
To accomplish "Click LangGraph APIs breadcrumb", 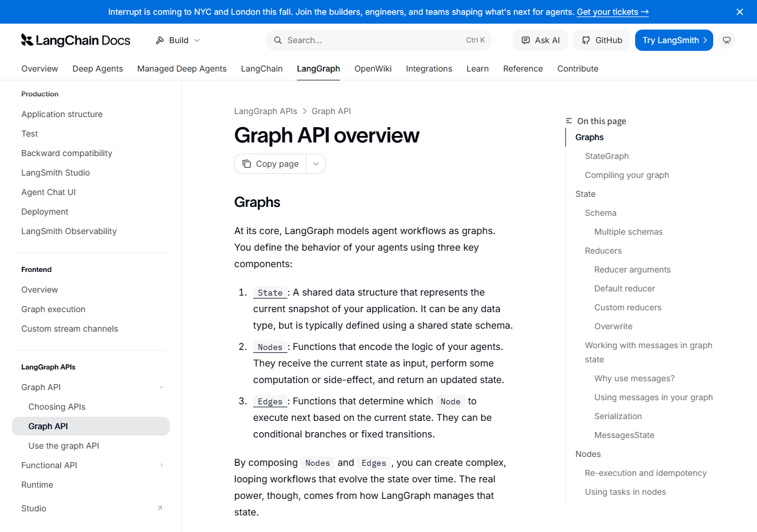I will tap(266, 111).
